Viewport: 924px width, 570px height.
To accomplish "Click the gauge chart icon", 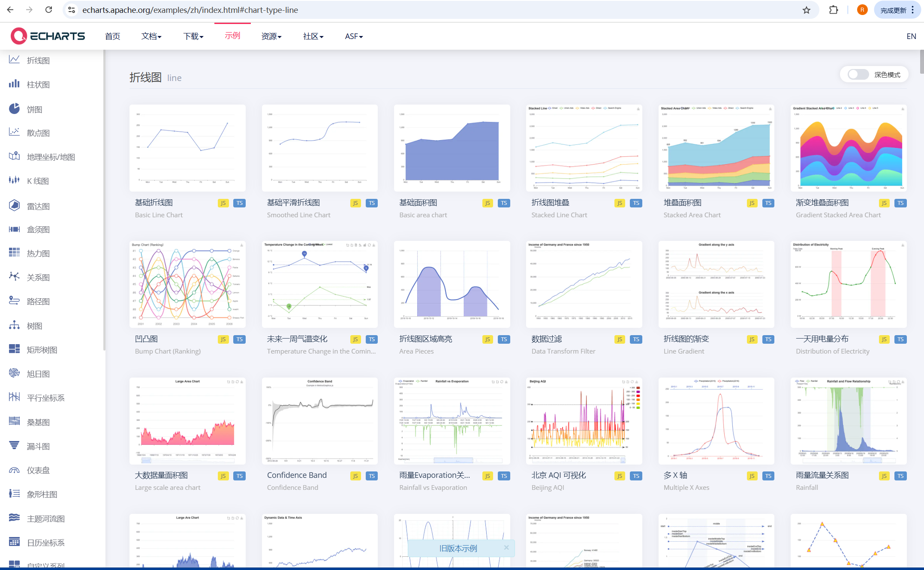I will coord(14,470).
